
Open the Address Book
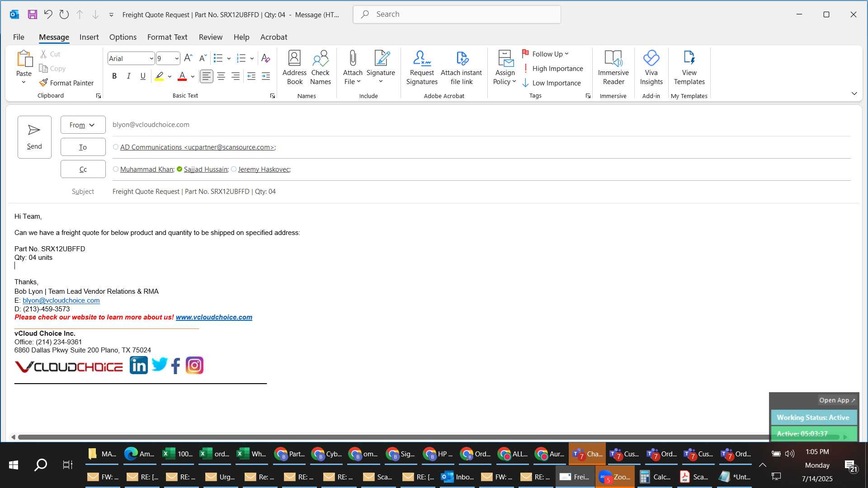click(x=294, y=68)
